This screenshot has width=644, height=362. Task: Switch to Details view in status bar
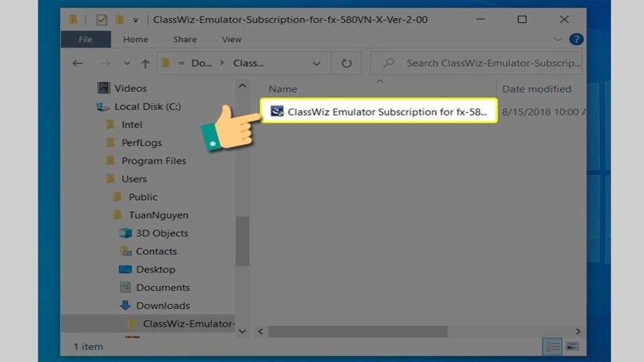(552, 347)
